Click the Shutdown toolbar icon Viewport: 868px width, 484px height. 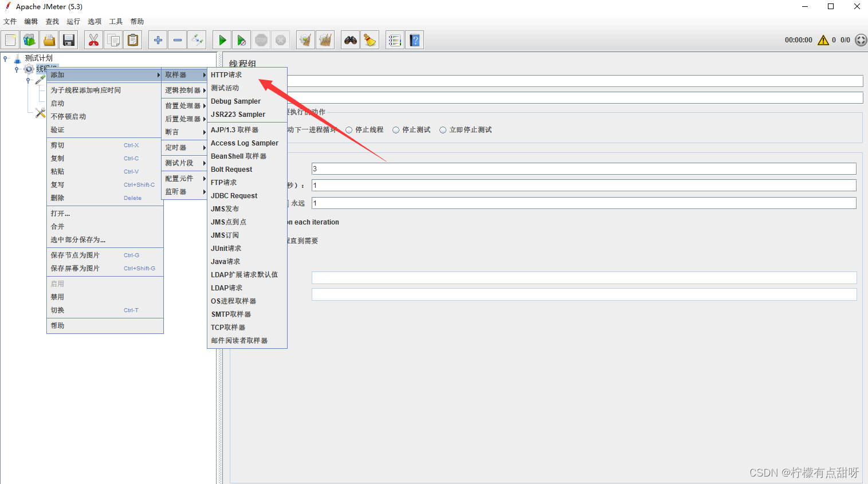(281, 40)
